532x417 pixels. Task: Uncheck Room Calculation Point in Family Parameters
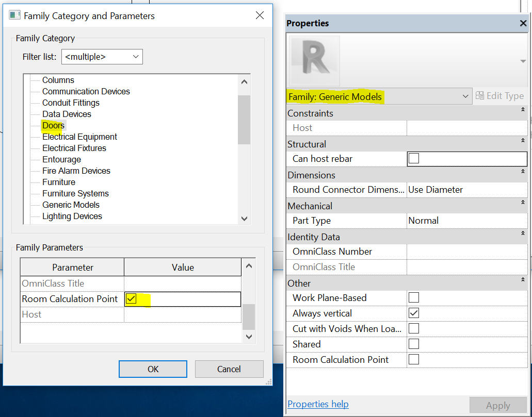(x=132, y=298)
